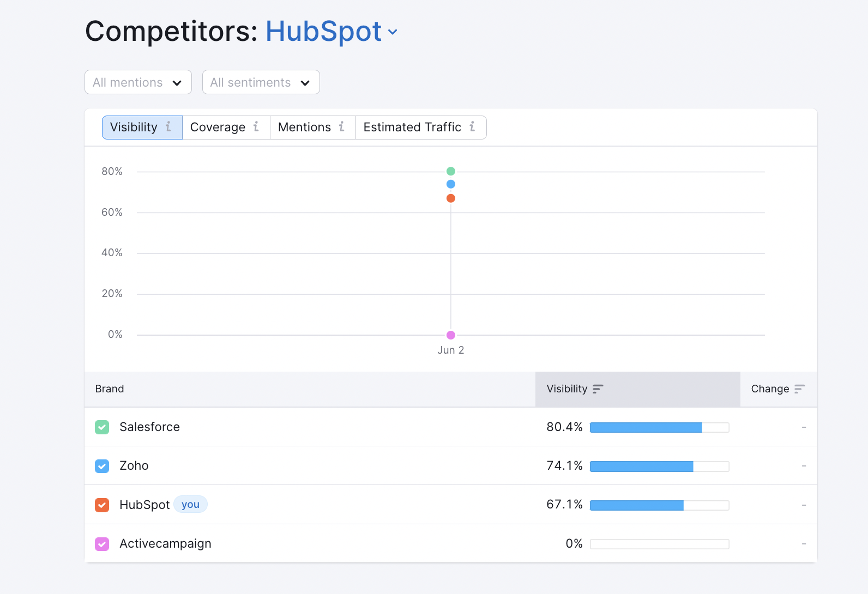868x594 pixels.
Task: Click the info icon beside Coverage
Action: tap(256, 127)
